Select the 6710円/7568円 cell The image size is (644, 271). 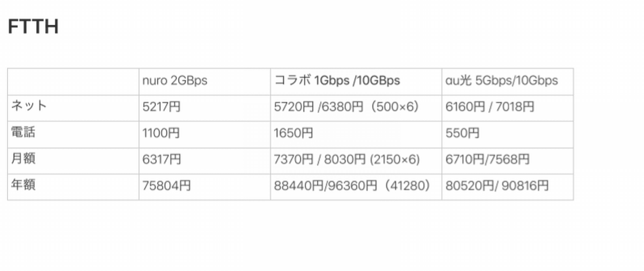[507, 161]
